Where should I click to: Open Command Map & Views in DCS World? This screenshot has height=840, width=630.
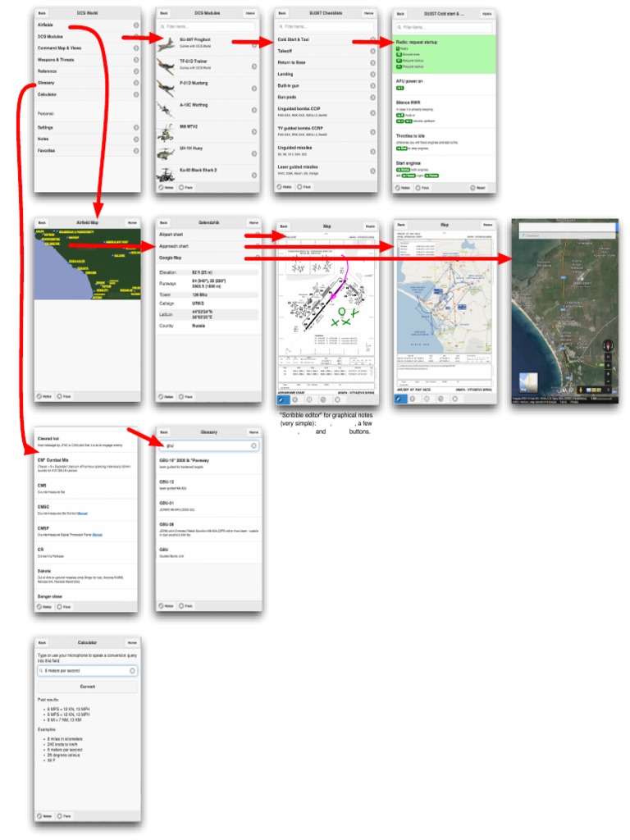[x=87, y=48]
